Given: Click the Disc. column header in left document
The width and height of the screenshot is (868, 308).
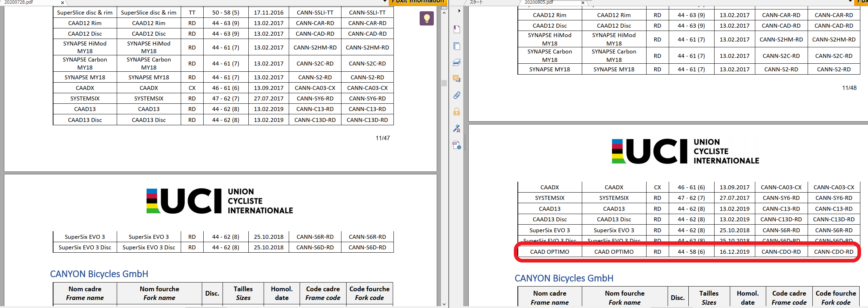Looking at the screenshot, I should [x=212, y=293].
